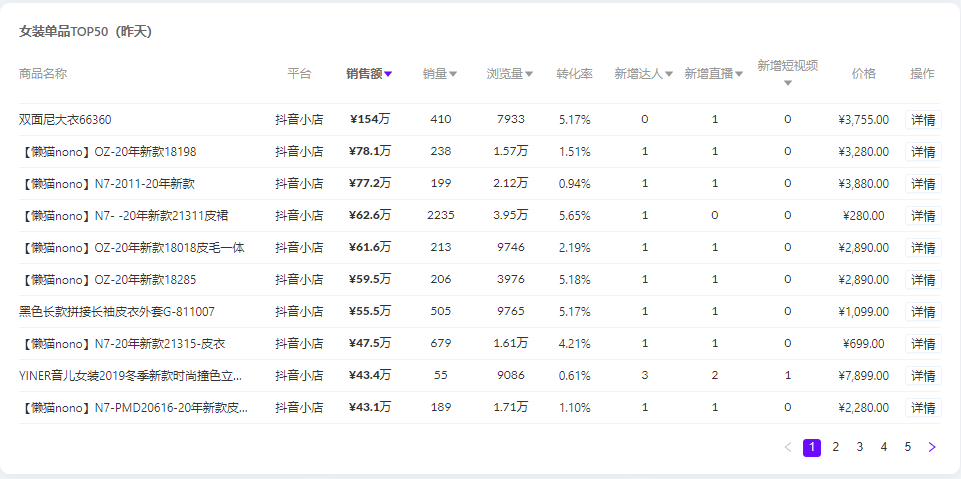961x479 pixels.
Task: Open 详情 for the N7-PMD20616 item
Action: click(x=922, y=408)
